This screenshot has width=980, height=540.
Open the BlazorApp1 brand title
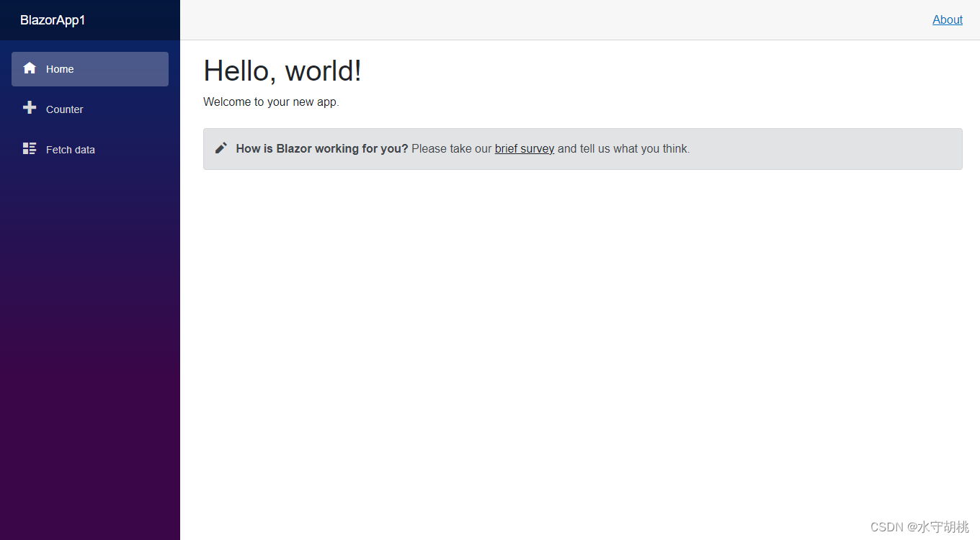click(x=53, y=20)
